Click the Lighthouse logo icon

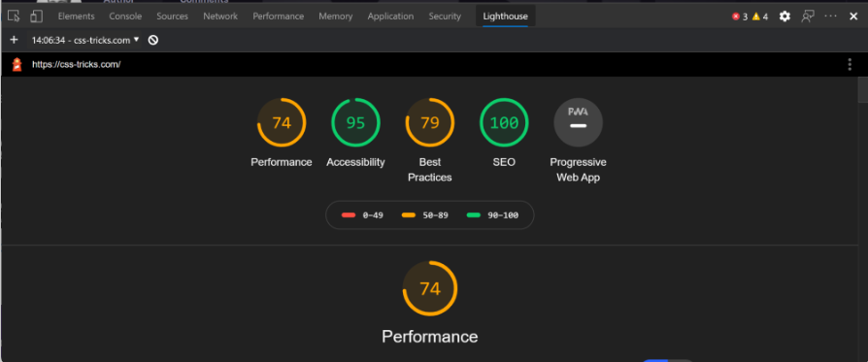coord(17,64)
